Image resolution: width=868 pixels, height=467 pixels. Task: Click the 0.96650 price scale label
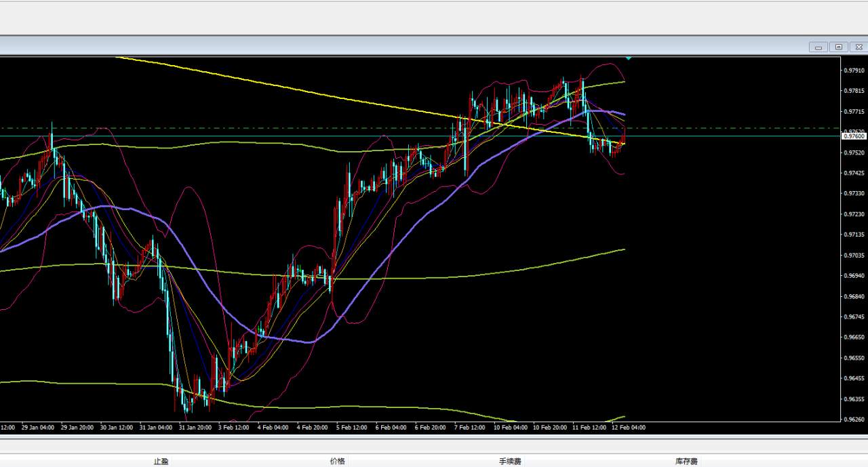pos(854,337)
